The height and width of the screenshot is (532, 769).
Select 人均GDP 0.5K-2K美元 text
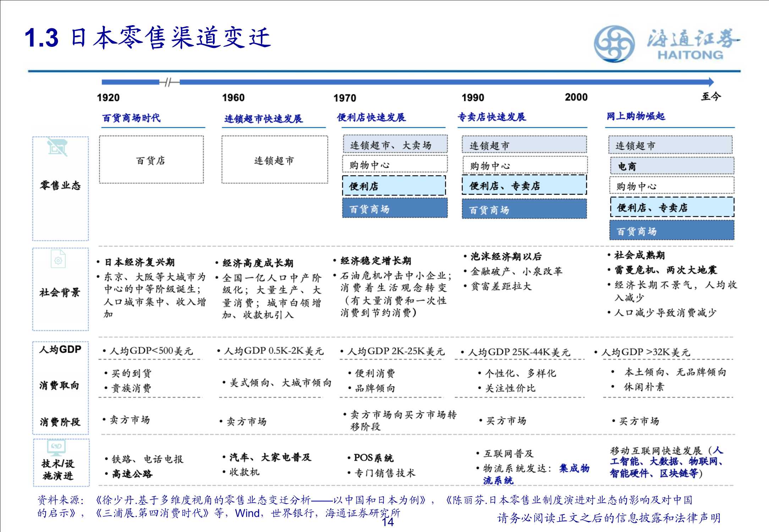[x=274, y=351]
